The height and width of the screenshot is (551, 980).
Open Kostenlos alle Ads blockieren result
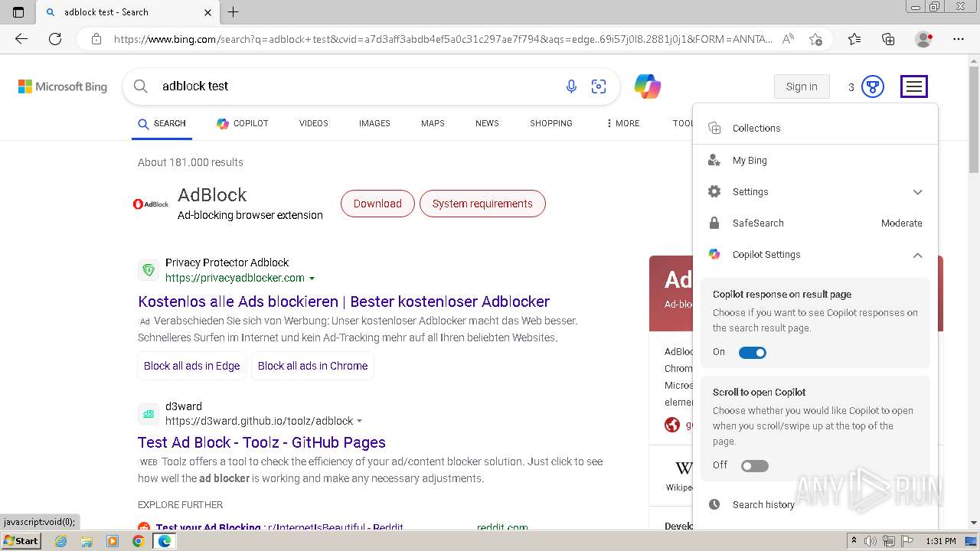[344, 302]
